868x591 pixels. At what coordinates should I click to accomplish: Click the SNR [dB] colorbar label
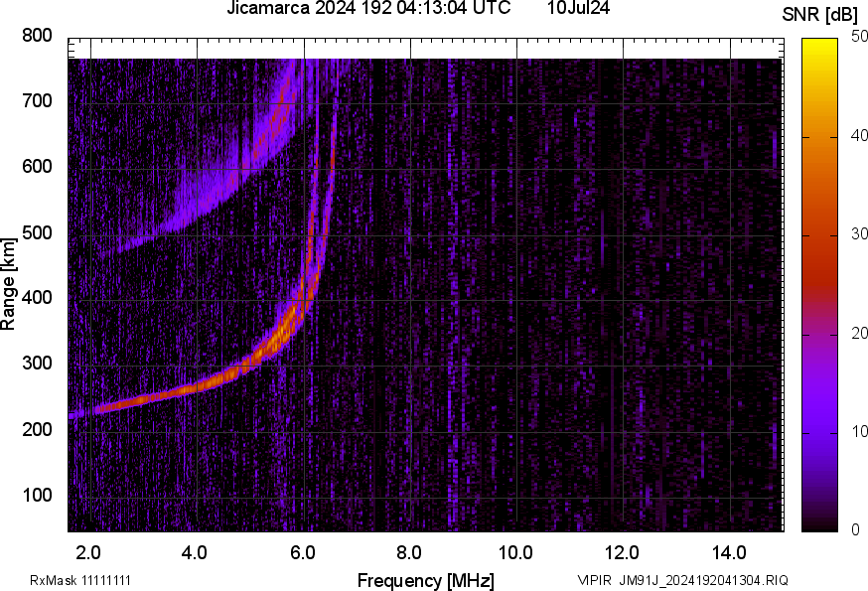click(x=819, y=12)
